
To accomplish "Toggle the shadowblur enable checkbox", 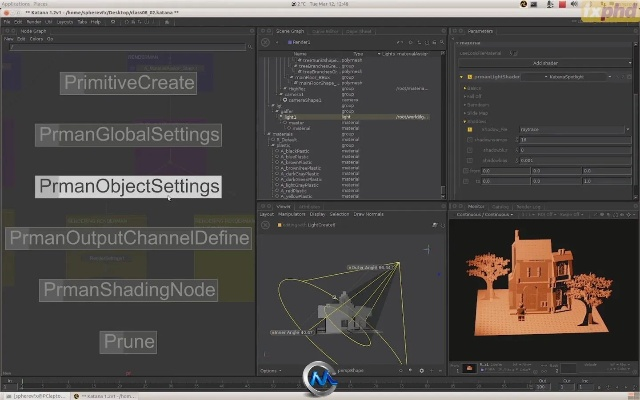I will [x=469, y=149].
